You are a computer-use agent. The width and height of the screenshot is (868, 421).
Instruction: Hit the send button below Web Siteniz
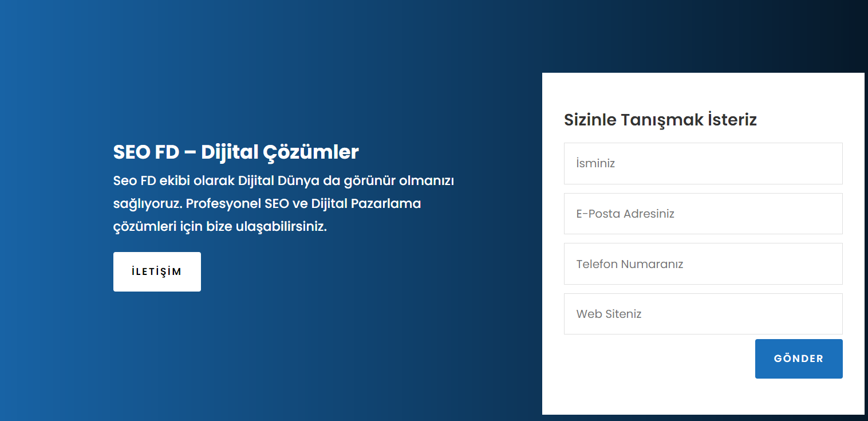[798, 359]
